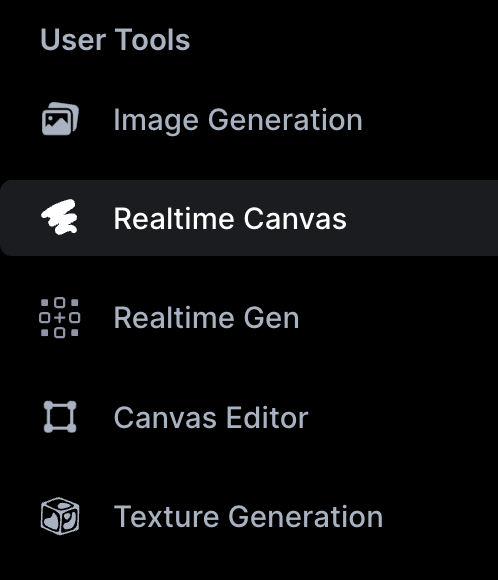498x580 pixels.
Task: Click the Canvas Editor bounding-box icon
Action: 60,417
